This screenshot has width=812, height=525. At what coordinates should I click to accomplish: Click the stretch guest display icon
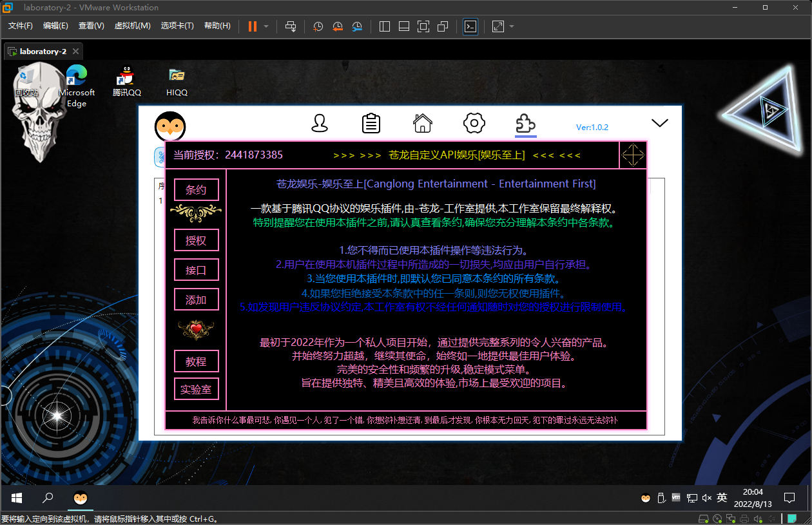[x=498, y=26]
